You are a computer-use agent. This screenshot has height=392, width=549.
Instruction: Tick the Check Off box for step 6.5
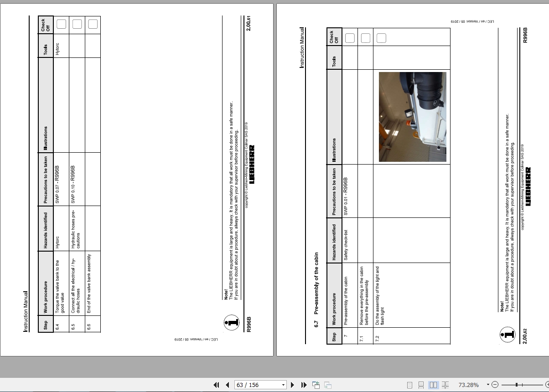pyautogui.click(x=77, y=24)
